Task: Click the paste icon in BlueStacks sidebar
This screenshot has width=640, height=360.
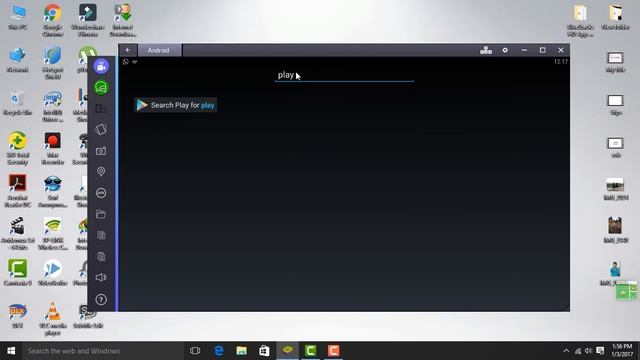Action: point(101,256)
